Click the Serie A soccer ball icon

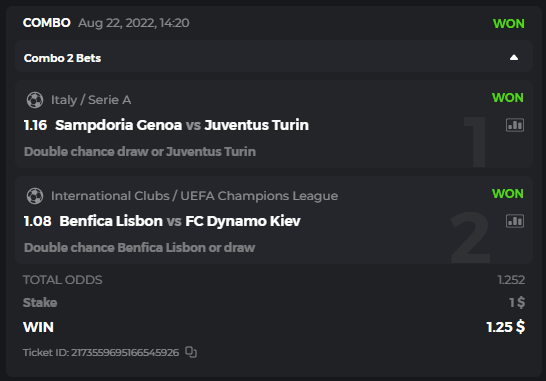click(x=35, y=100)
